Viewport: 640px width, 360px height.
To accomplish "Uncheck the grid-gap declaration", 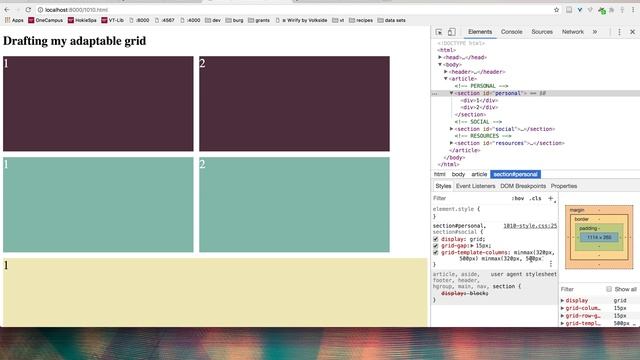I will click(x=436, y=246).
